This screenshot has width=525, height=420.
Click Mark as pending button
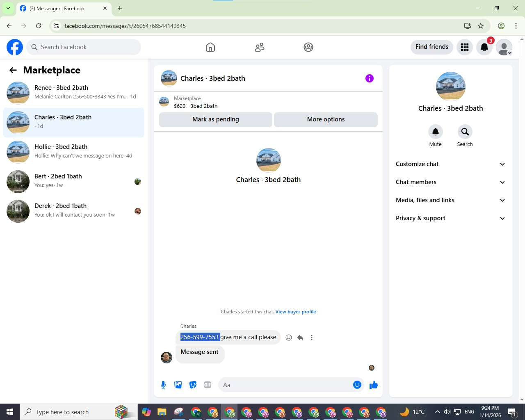pyautogui.click(x=216, y=119)
